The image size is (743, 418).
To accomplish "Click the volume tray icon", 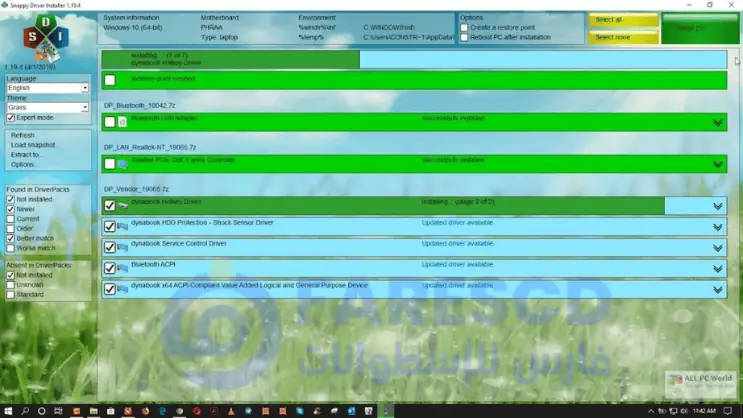I will pos(684,411).
